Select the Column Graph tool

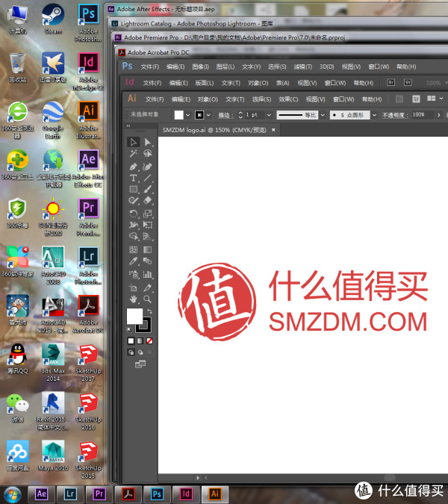coord(147,275)
